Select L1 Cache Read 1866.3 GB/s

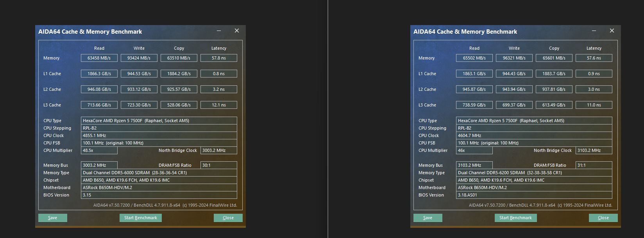click(x=99, y=74)
